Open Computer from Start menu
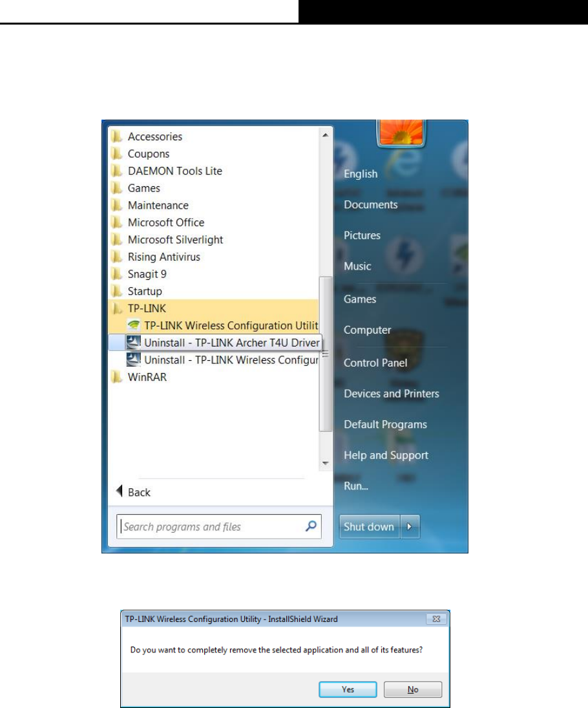Viewport: 588px width, 708px height. [367, 330]
